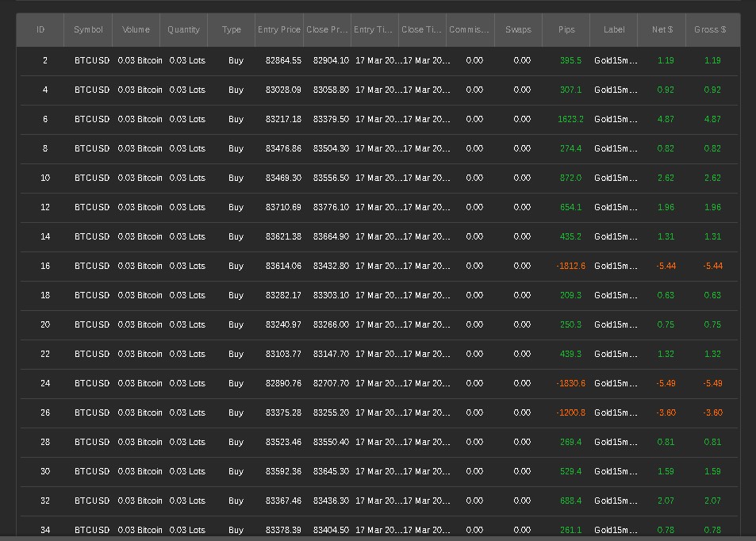Click the Gross $ value -3.60

point(712,413)
